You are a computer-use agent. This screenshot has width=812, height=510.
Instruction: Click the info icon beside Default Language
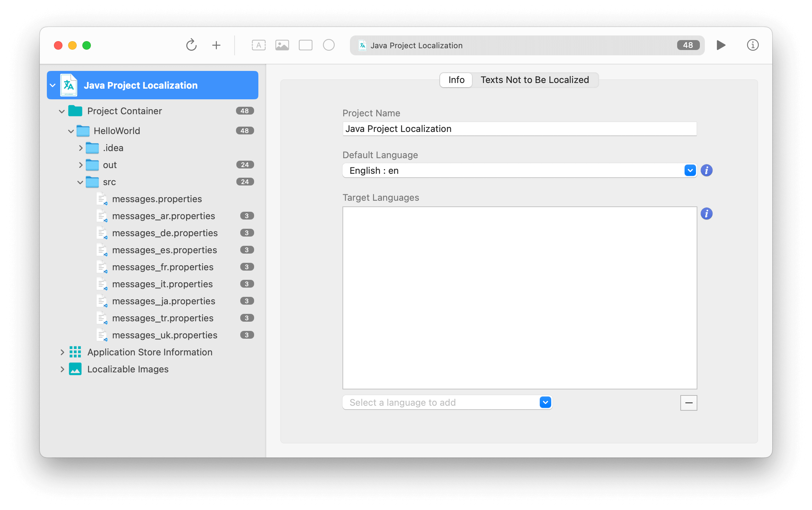[x=706, y=171]
